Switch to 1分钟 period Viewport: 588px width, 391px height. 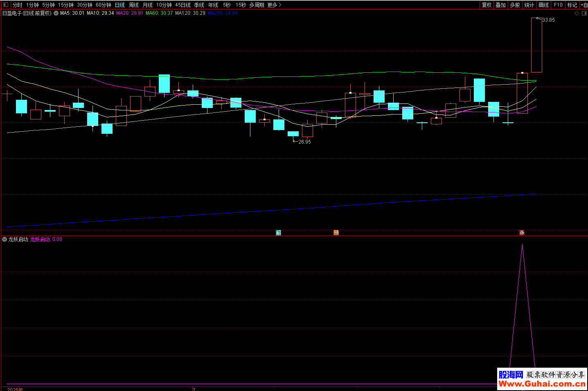(x=32, y=5)
